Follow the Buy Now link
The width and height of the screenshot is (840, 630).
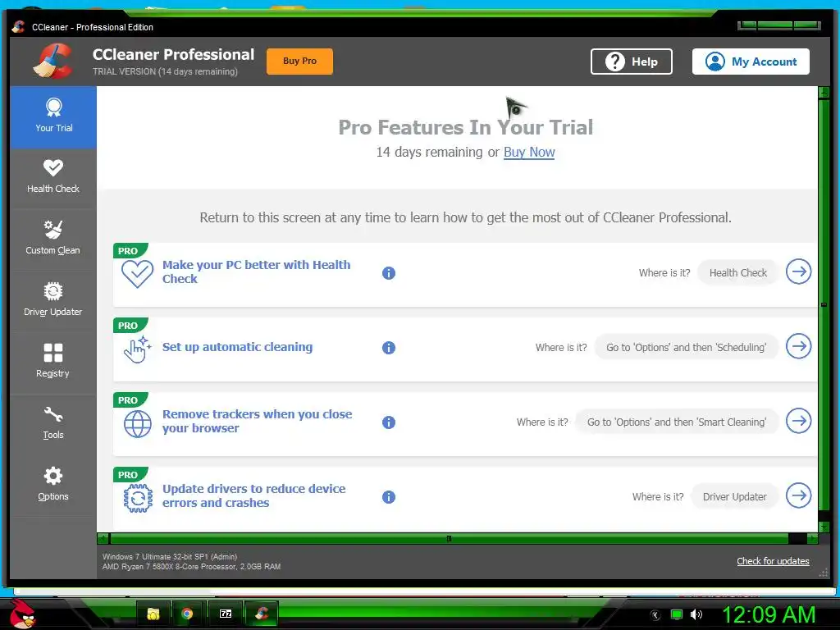[x=529, y=152]
